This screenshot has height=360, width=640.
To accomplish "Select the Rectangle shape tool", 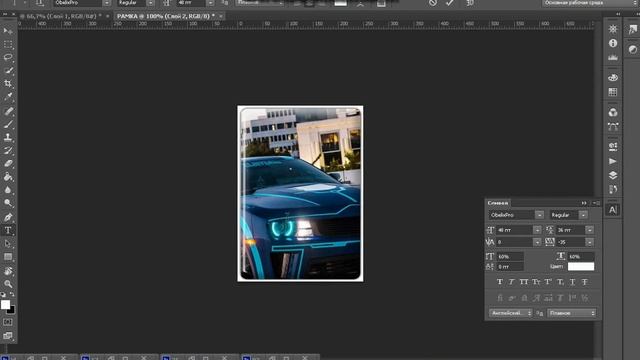I will coord(8,257).
